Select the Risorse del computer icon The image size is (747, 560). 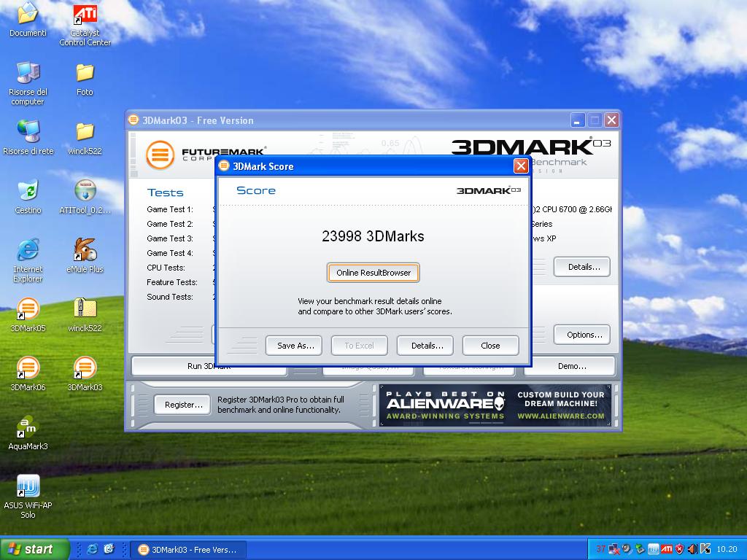[x=28, y=73]
